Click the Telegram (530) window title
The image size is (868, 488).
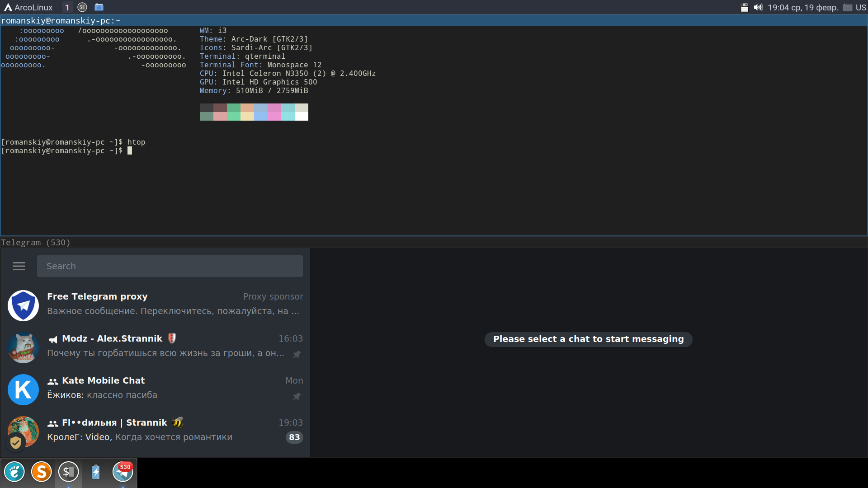(36, 243)
